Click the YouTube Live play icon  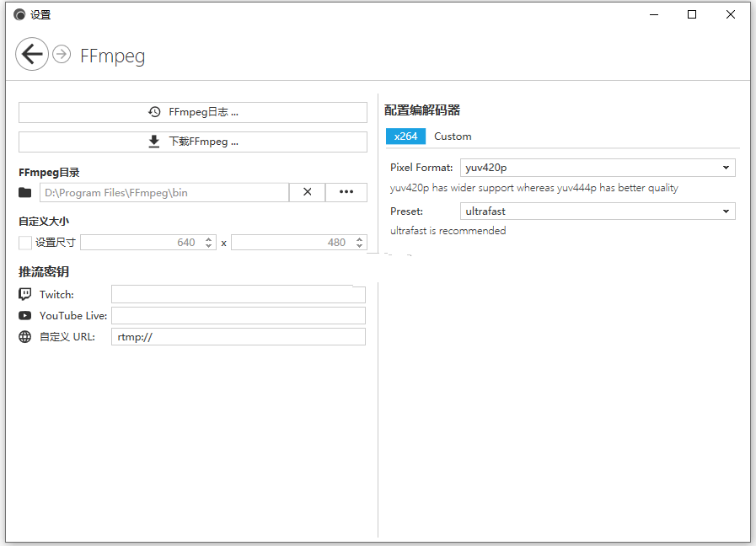pyautogui.click(x=25, y=316)
